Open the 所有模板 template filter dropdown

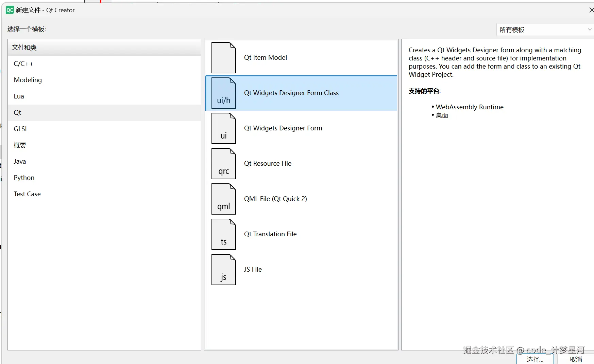click(x=545, y=30)
